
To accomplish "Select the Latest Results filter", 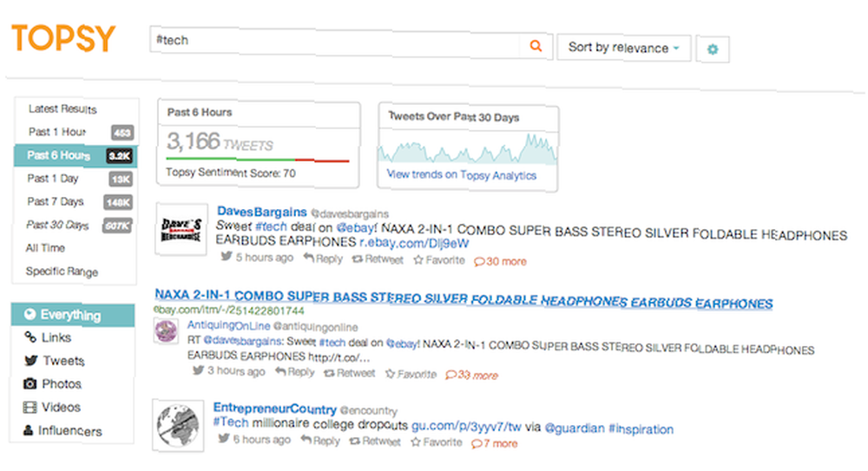I will coord(62,109).
